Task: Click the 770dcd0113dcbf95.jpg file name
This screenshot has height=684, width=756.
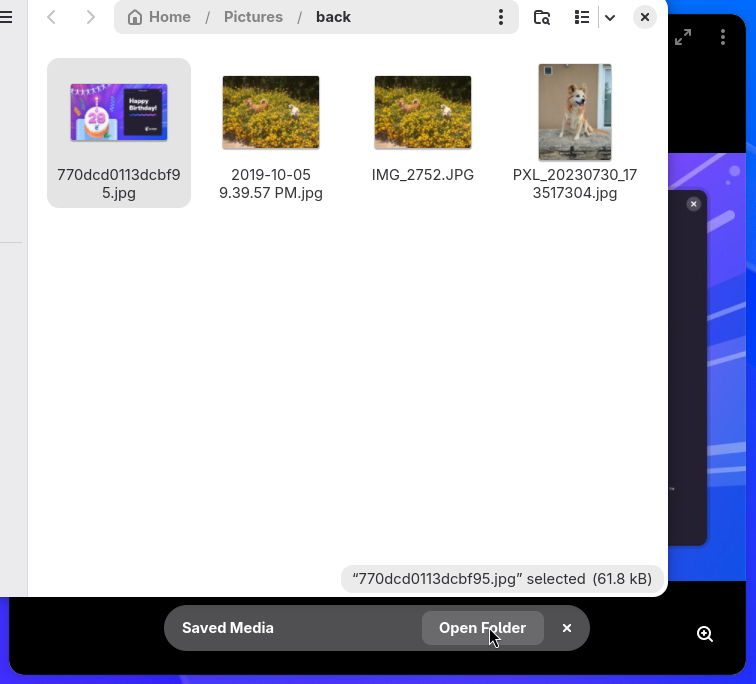Action: pyautogui.click(x=119, y=184)
